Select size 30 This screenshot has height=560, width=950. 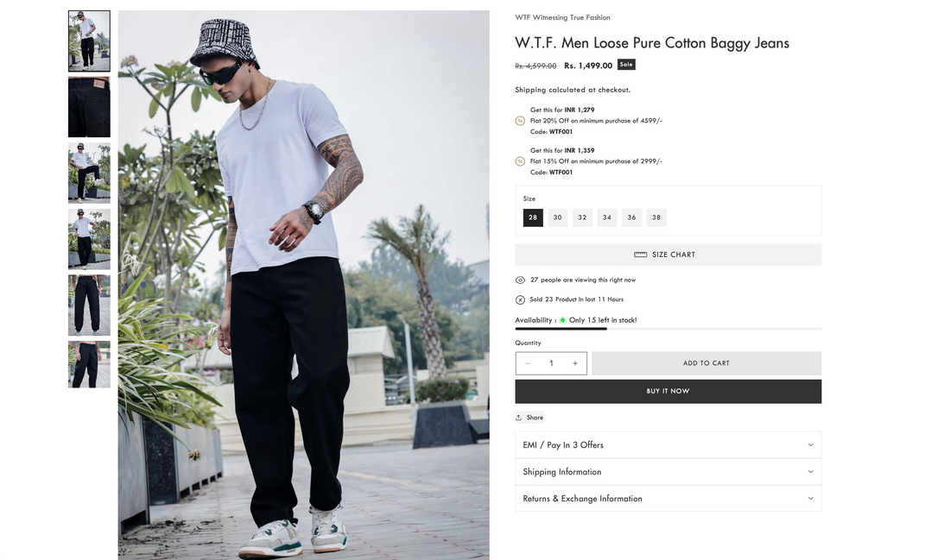pyautogui.click(x=557, y=217)
